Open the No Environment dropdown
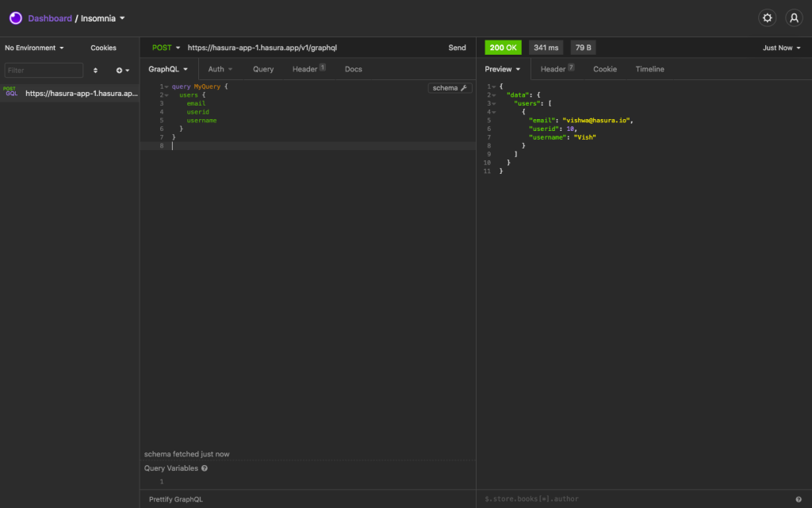This screenshot has height=508, width=812. [34, 48]
